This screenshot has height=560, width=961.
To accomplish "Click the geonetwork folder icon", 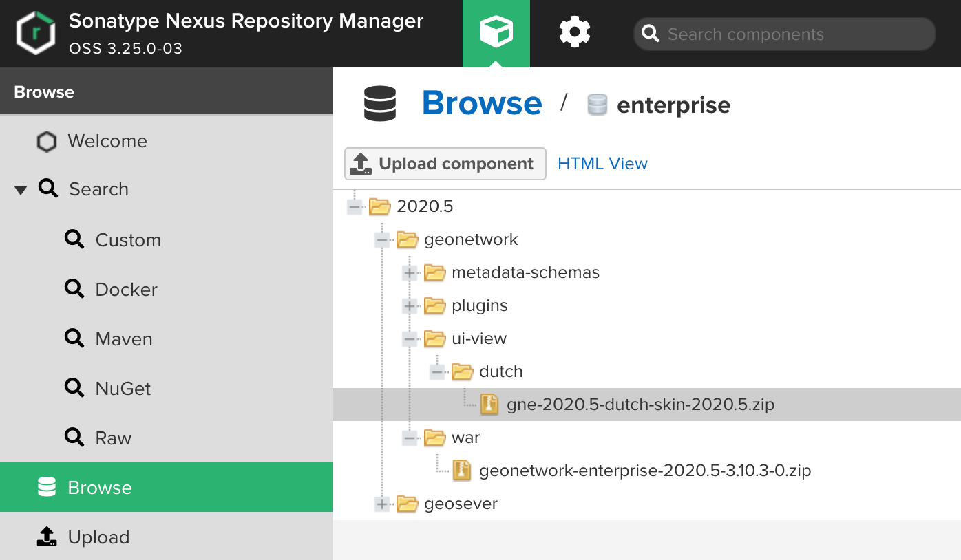I will point(408,239).
